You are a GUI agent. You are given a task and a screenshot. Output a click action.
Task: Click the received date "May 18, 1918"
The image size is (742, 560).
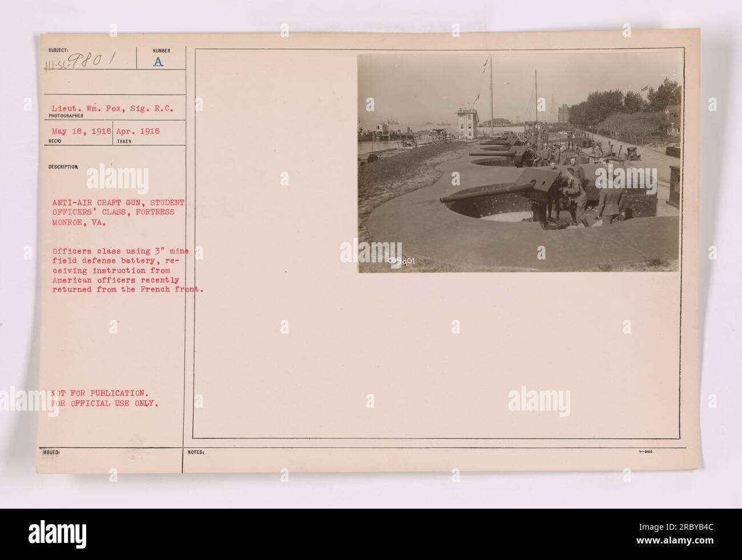(x=80, y=131)
